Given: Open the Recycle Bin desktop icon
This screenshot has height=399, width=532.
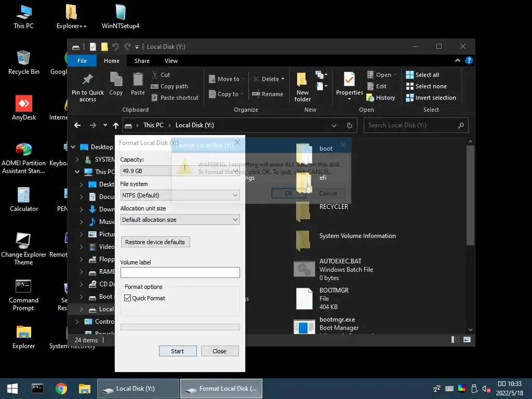Looking at the screenshot, I should (23, 63).
